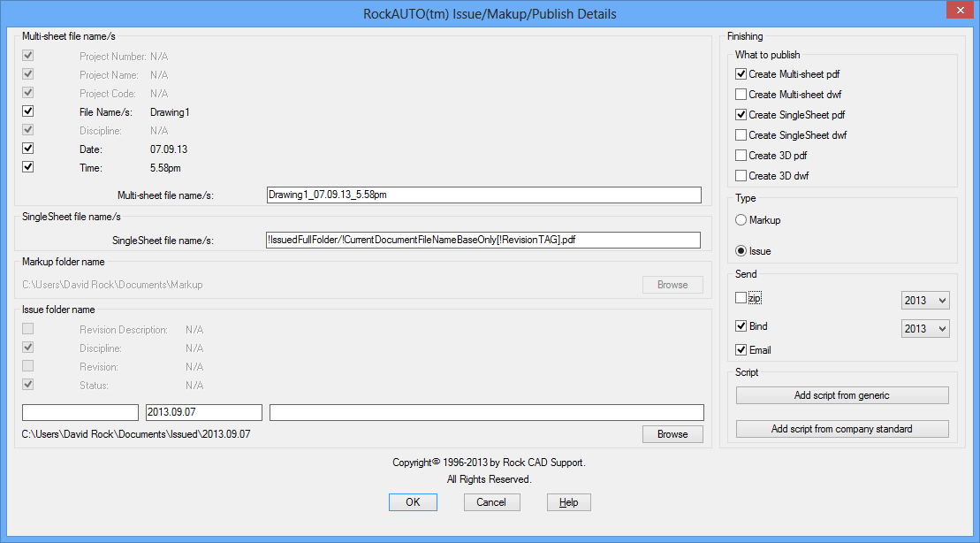Click the 5.58pm time value

[165, 168]
